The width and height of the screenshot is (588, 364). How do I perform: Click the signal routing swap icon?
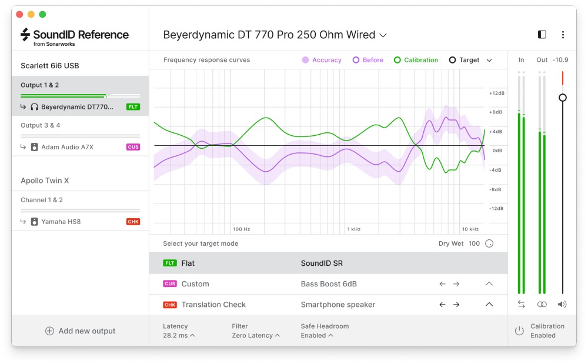coord(521,304)
